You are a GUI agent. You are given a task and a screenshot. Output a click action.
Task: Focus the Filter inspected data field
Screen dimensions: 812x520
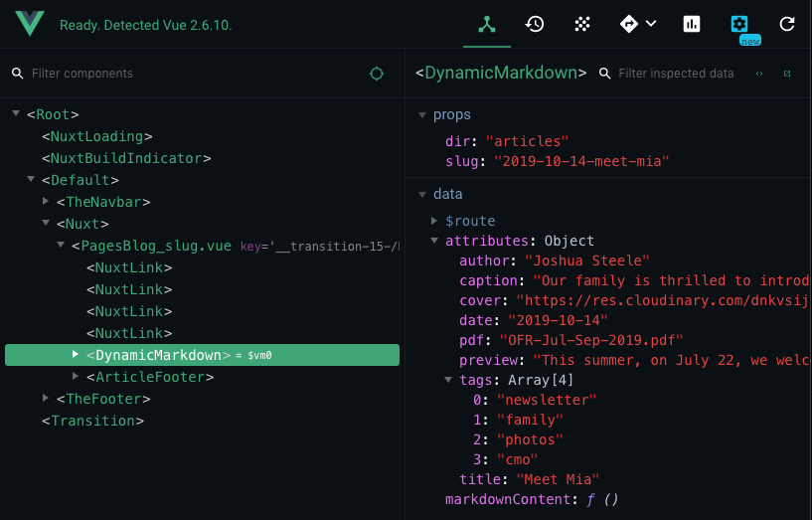676,73
